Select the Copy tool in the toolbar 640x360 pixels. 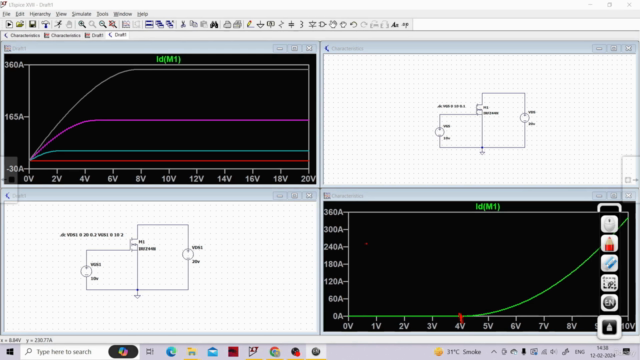[193, 24]
